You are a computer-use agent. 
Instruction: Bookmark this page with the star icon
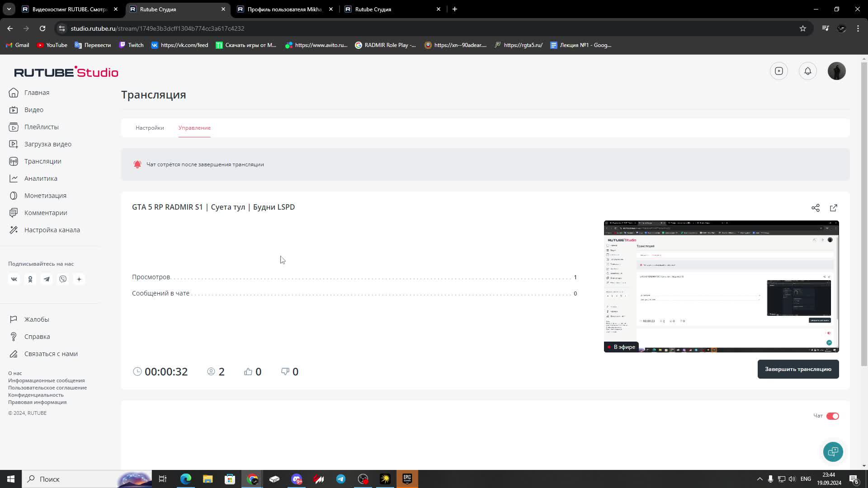tap(803, 28)
